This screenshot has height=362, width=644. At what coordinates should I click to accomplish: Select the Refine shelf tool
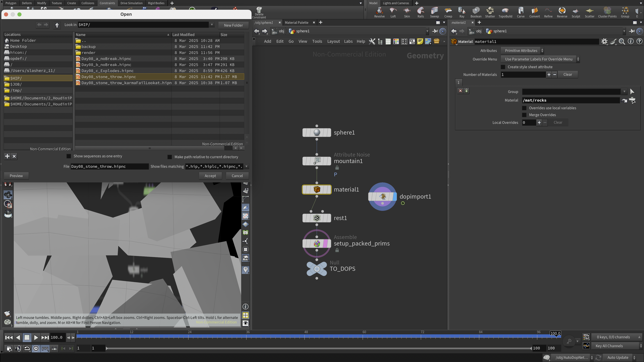548,13
